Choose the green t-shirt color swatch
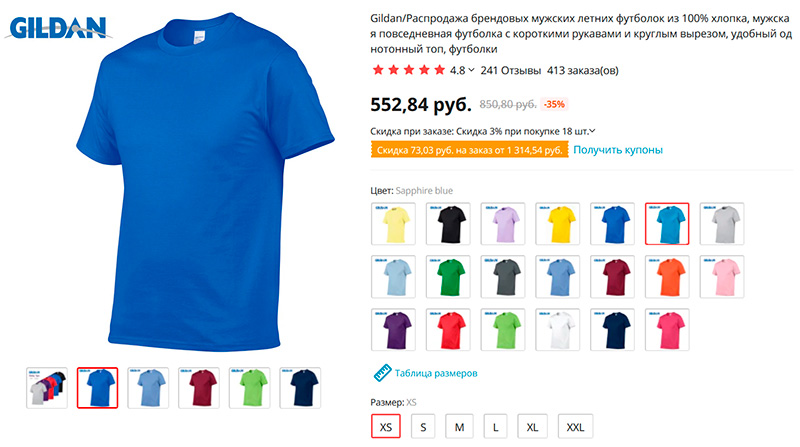This screenshot has height=447, width=800. click(x=448, y=277)
